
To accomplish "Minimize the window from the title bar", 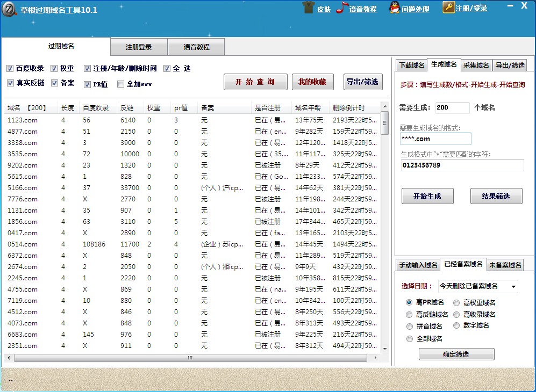I will click(x=510, y=6).
